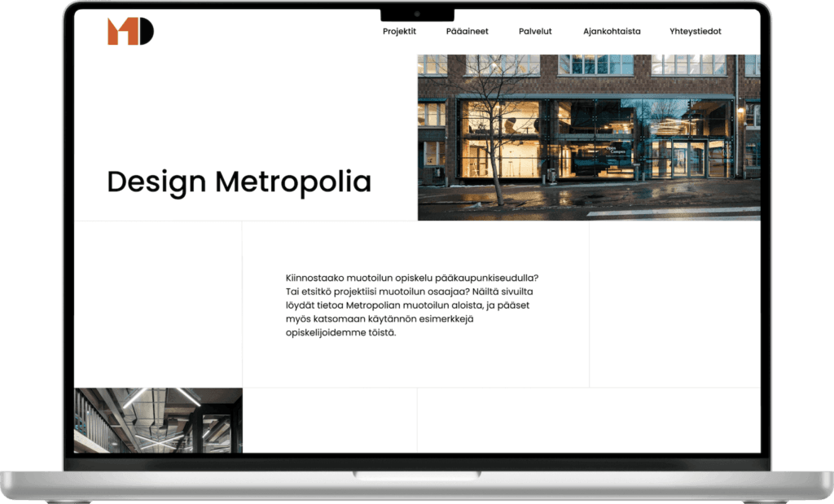Open the Projektit menu item
The height and width of the screenshot is (504, 834).
tap(399, 32)
